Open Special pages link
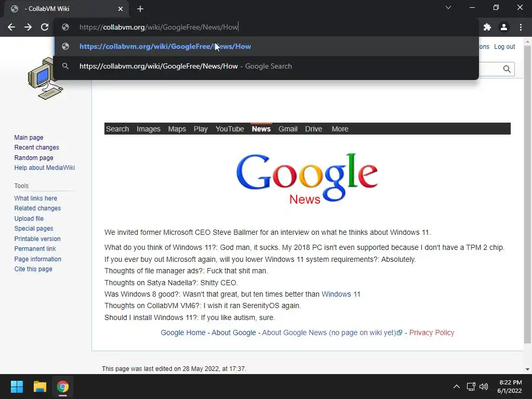 (x=34, y=229)
